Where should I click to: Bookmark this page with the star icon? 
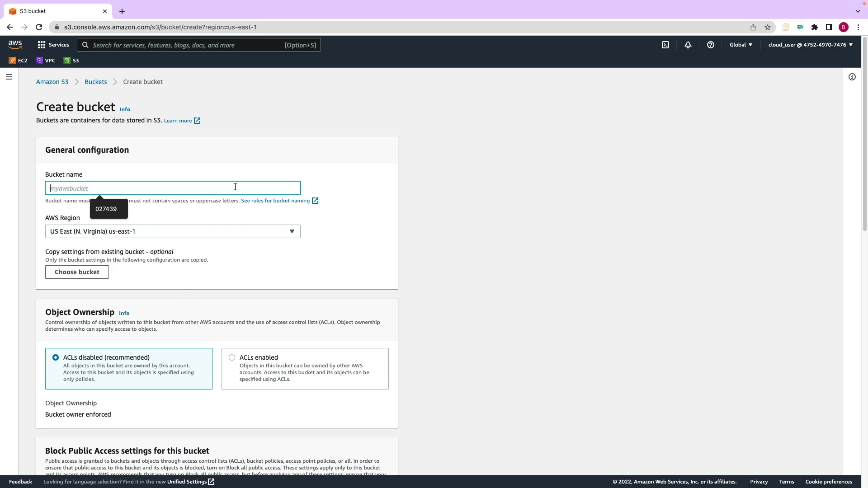(x=768, y=27)
